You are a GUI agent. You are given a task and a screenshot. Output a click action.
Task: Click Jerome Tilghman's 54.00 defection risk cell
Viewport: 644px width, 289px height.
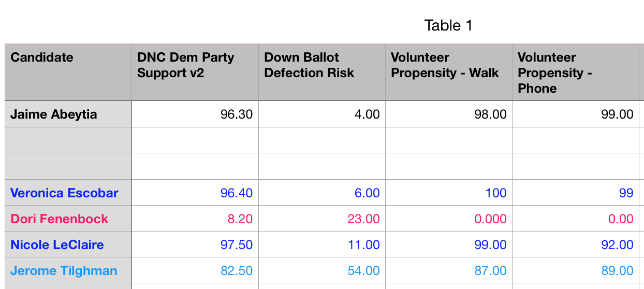321,271
